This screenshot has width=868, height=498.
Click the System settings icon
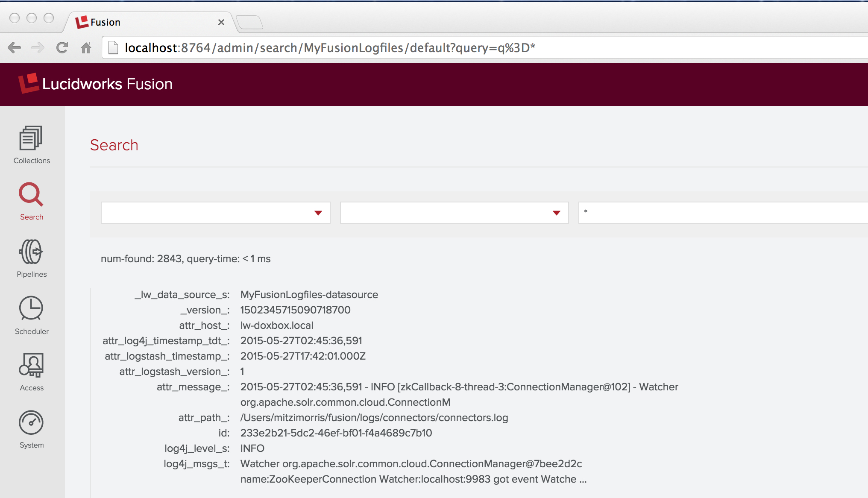[31, 426]
